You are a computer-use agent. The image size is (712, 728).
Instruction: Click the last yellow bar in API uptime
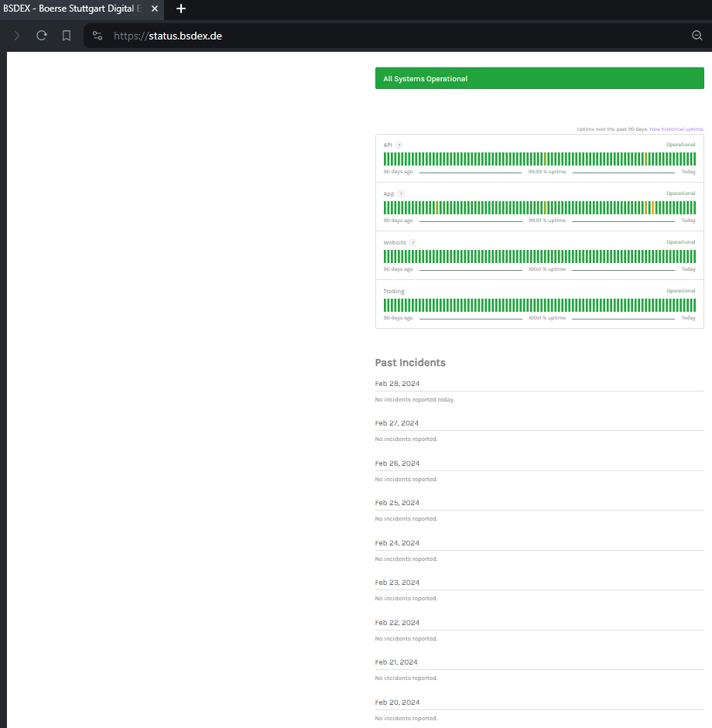pos(645,159)
